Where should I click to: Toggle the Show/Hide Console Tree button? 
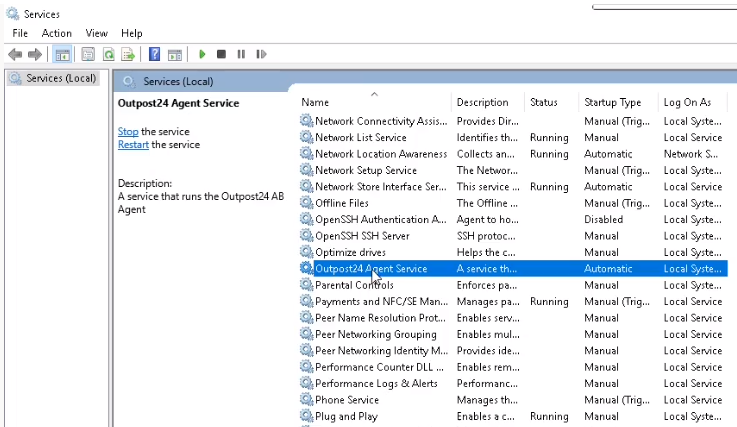coord(63,54)
